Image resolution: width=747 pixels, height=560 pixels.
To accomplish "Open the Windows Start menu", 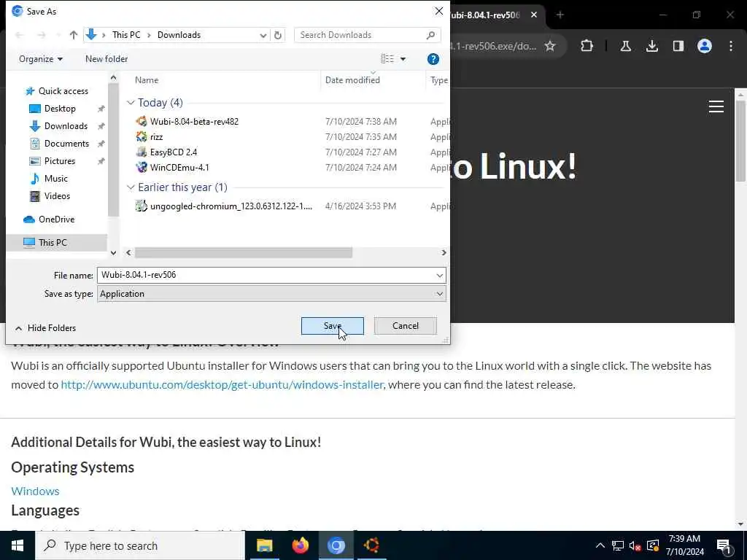I will tap(18, 545).
